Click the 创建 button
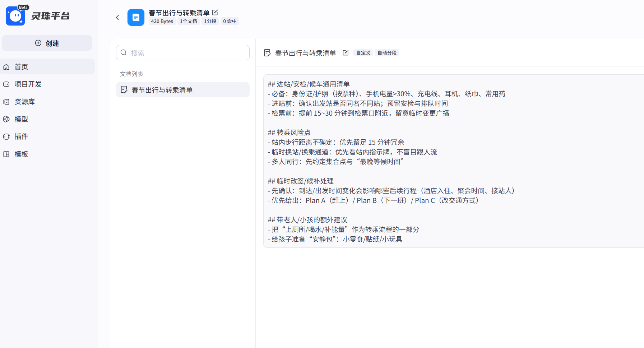644x348 pixels. pos(47,43)
